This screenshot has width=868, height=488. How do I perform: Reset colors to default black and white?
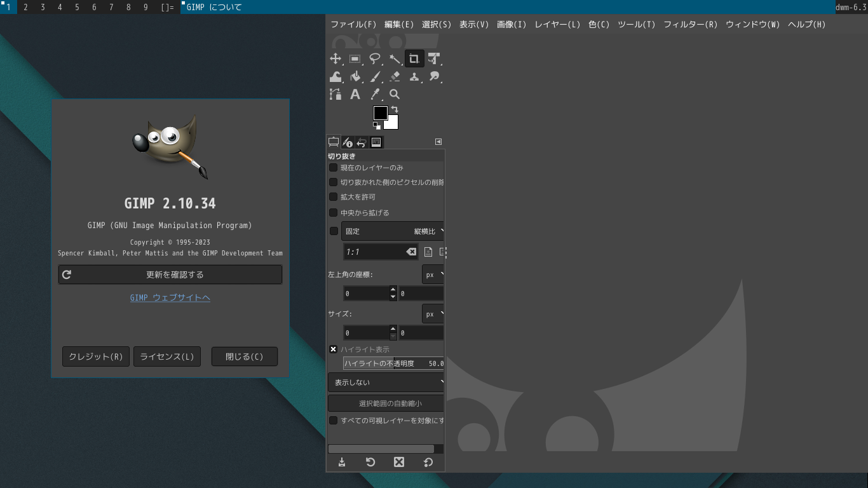[x=376, y=126]
